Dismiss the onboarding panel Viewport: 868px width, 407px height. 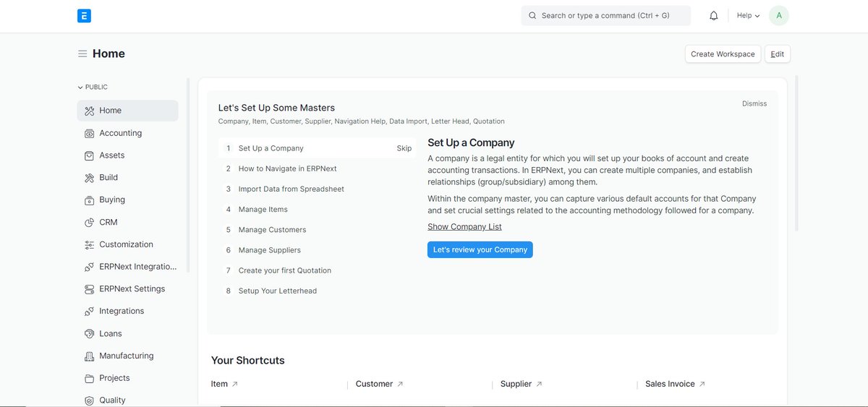point(754,103)
